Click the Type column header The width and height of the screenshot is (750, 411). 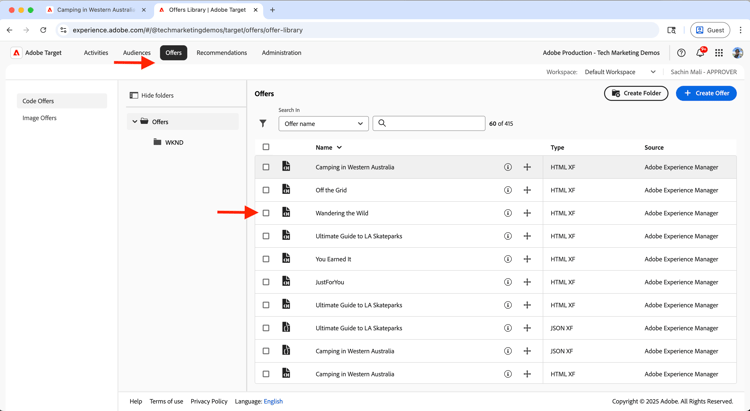[x=557, y=147]
